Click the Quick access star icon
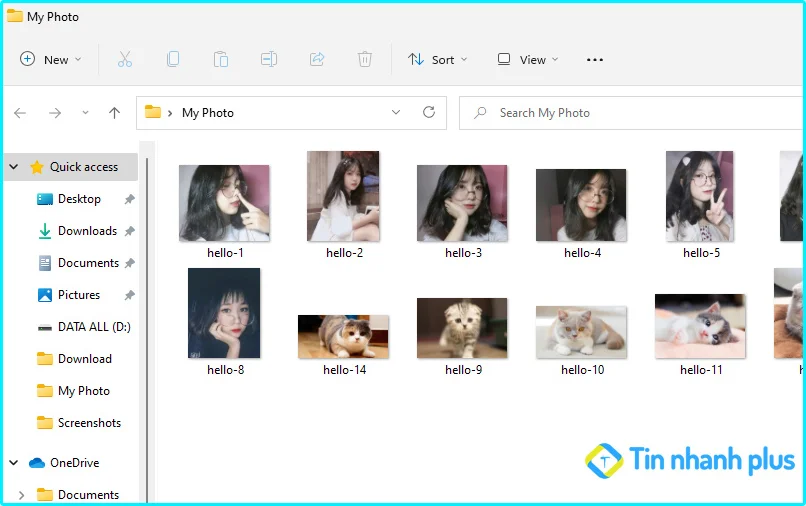Image resolution: width=806 pixels, height=506 pixels. coord(37,167)
